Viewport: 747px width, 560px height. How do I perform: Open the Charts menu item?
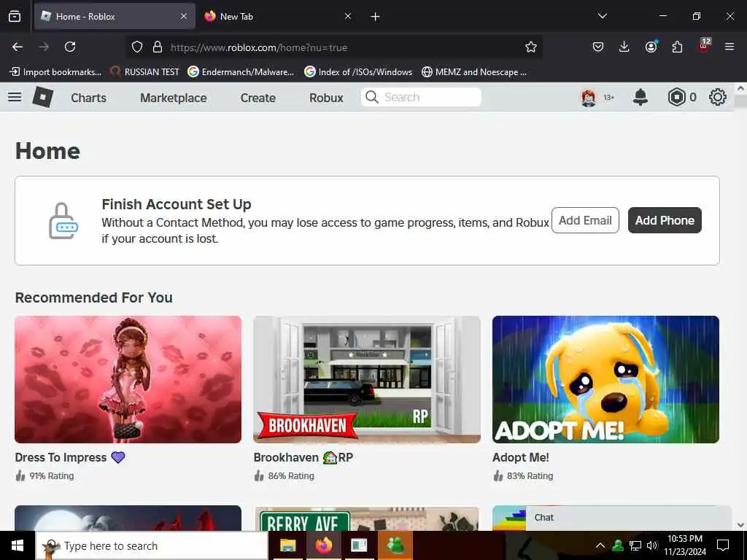pos(88,98)
